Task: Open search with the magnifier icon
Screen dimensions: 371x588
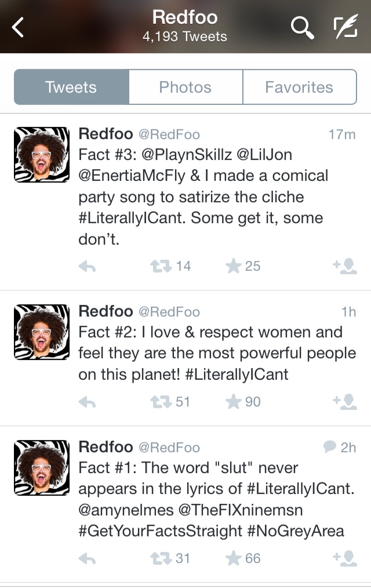Action: click(x=302, y=27)
